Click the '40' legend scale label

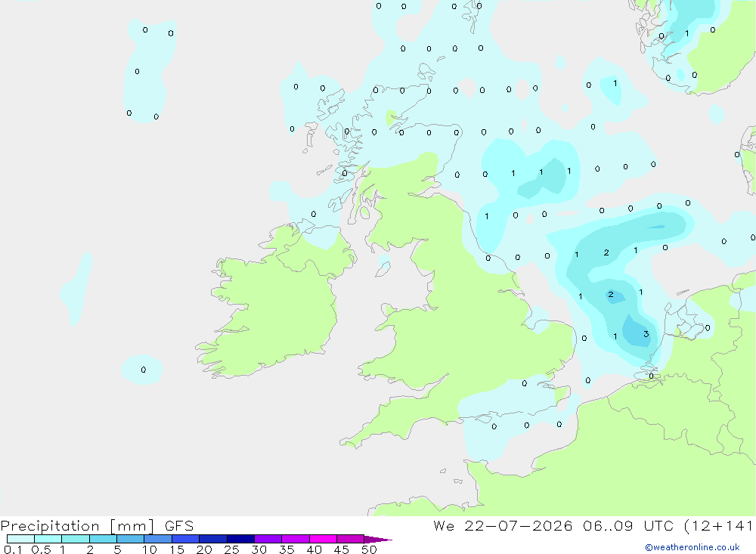[x=314, y=549]
